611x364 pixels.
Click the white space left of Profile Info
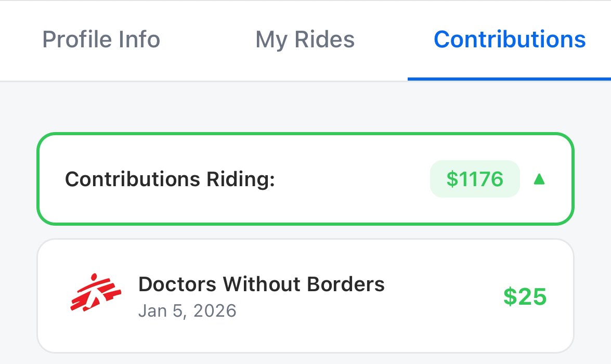(x=20, y=40)
